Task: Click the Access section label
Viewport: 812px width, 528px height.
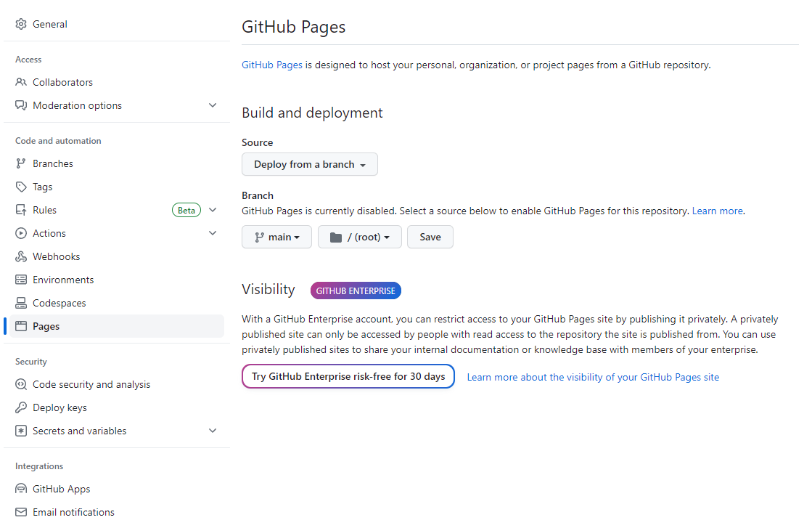Action: 28,59
